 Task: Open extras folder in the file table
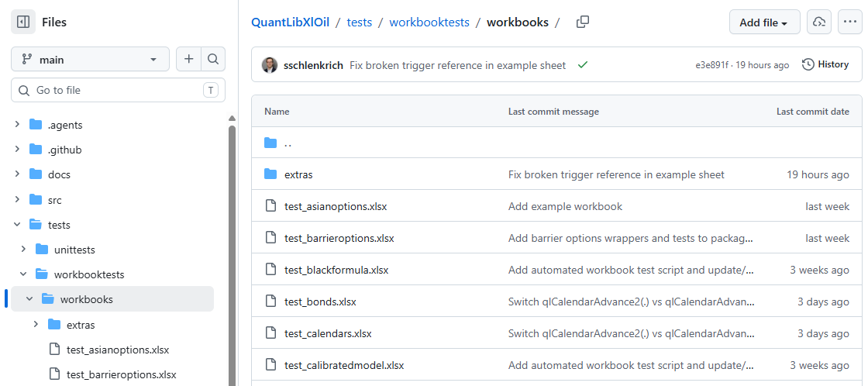tap(298, 174)
